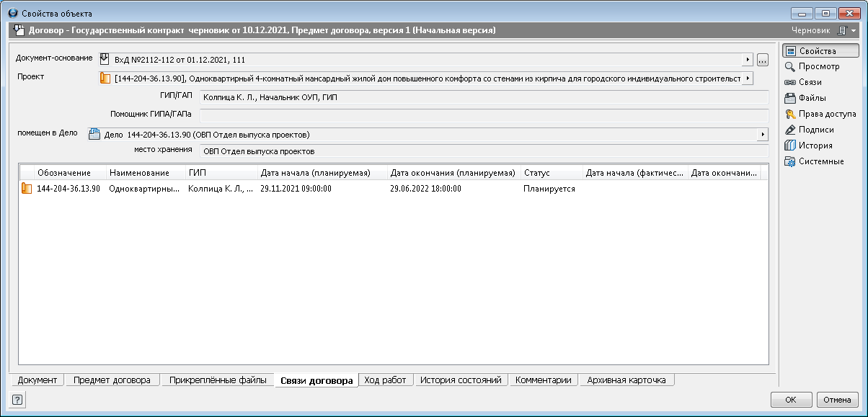Click the help question mark icon

click(17, 399)
